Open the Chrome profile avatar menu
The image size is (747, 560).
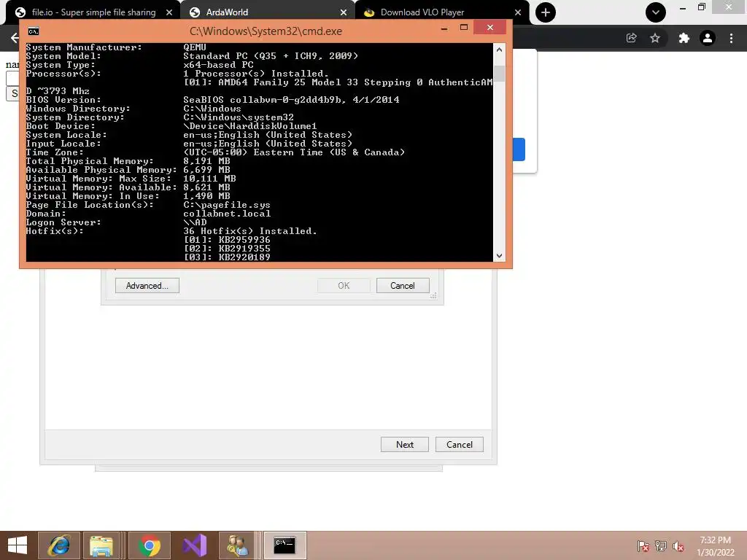click(708, 38)
